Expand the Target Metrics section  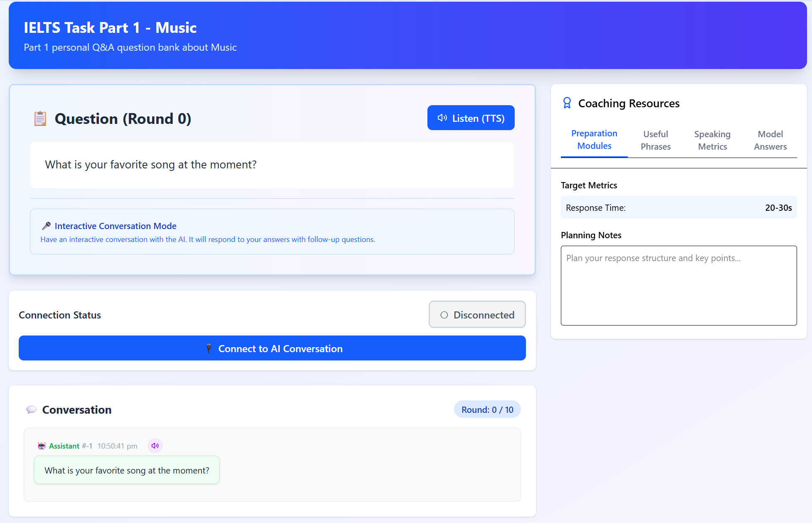coord(589,185)
